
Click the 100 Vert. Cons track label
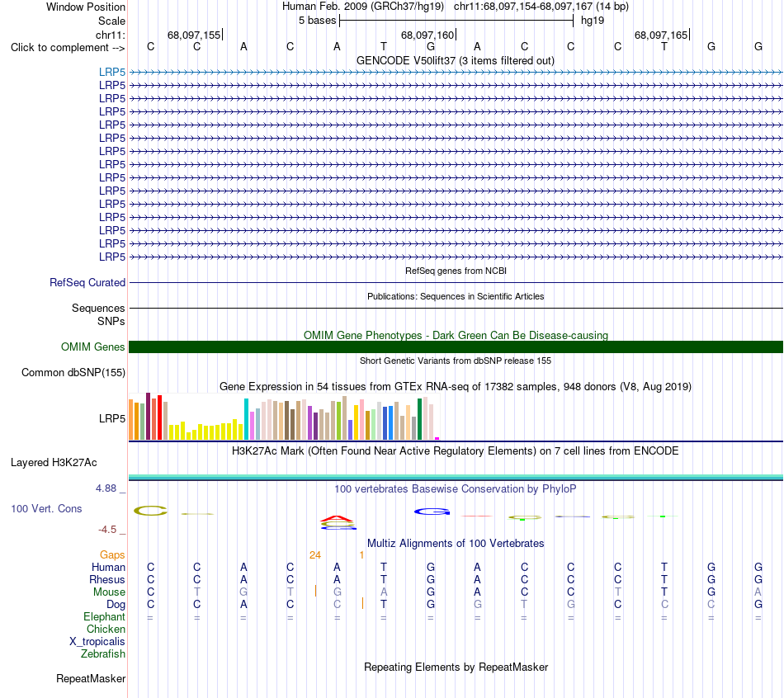[x=46, y=508]
